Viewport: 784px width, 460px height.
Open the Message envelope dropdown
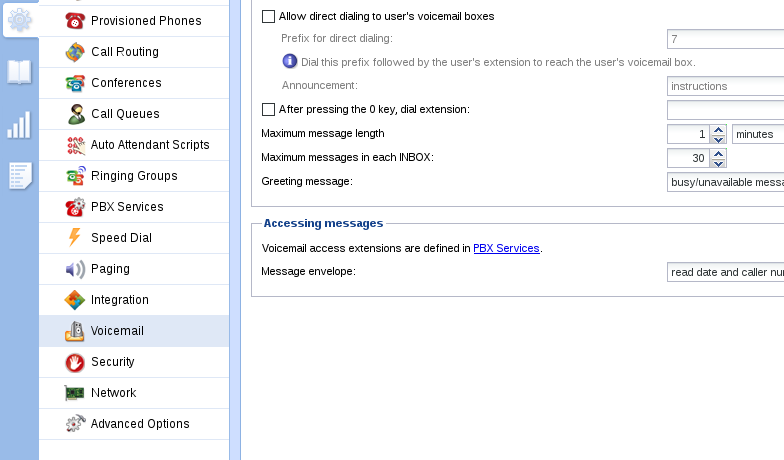point(725,272)
